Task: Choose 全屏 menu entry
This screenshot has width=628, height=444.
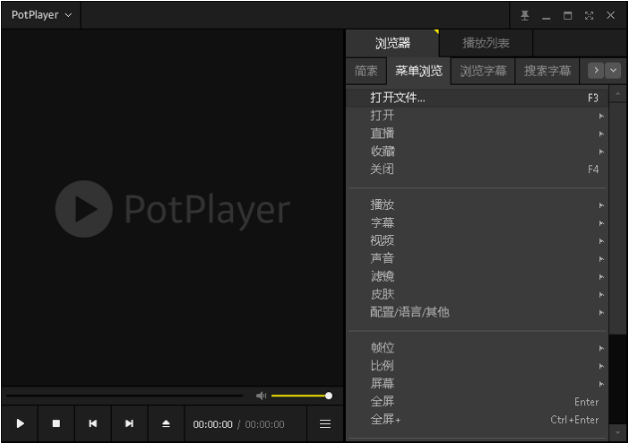Action: click(477, 402)
